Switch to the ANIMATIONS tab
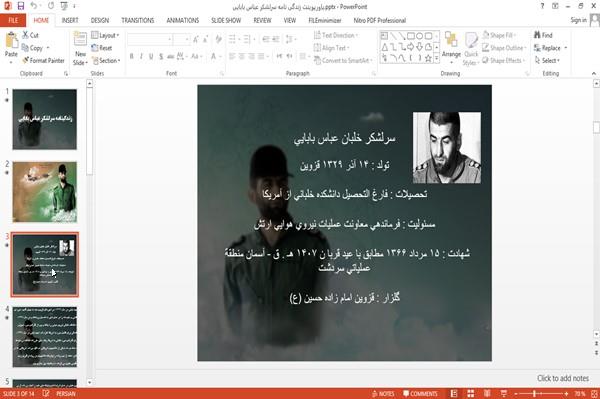 pyautogui.click(x=183, y=20)
